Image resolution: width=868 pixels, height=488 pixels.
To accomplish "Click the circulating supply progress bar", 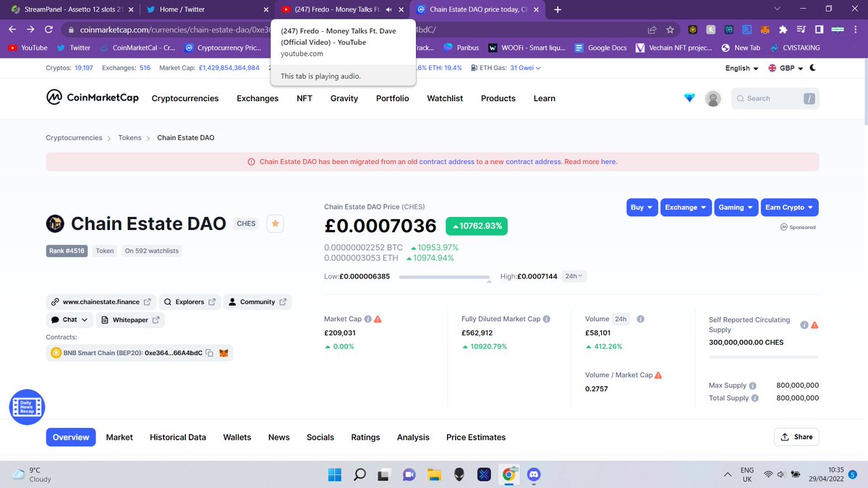I will coord(764,357).
